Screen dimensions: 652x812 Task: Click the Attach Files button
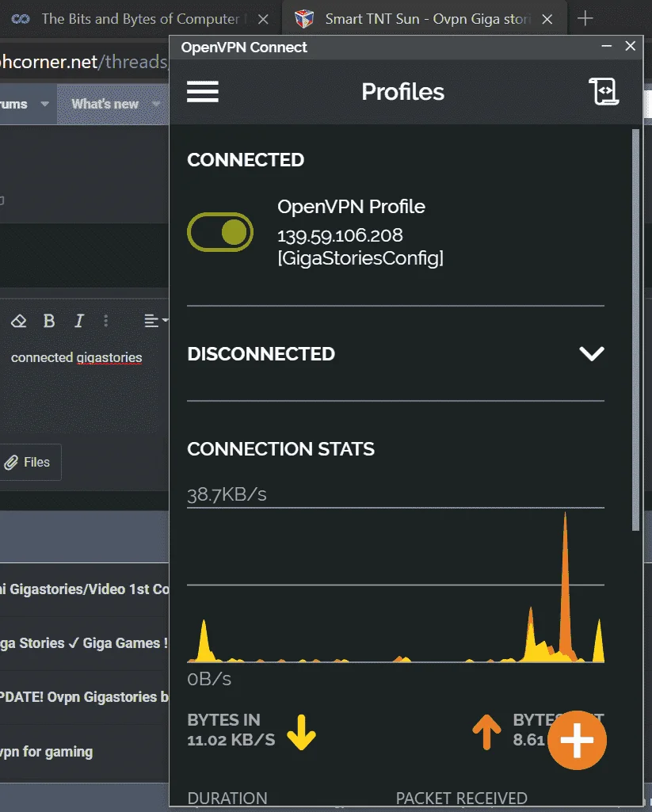click(29, 462)
